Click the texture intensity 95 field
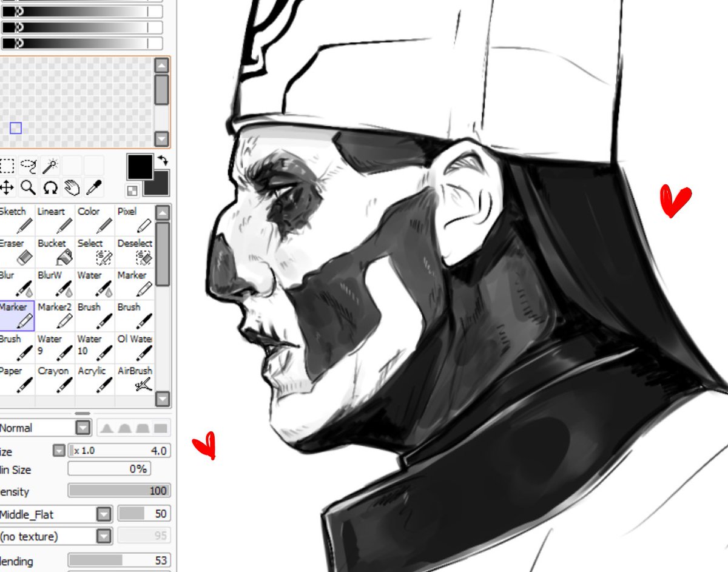The width and height of the screenshot is (728, 572). (144, 536)
